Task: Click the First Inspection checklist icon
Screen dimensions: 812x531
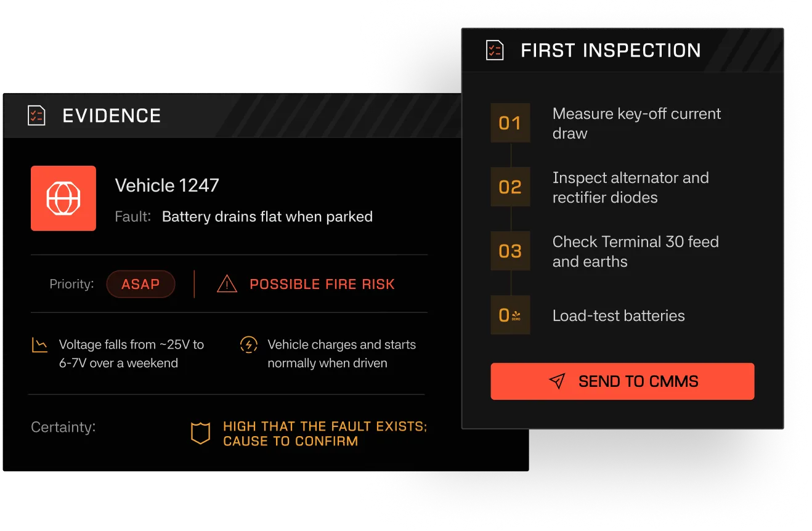Action: [x=495, y=50]
